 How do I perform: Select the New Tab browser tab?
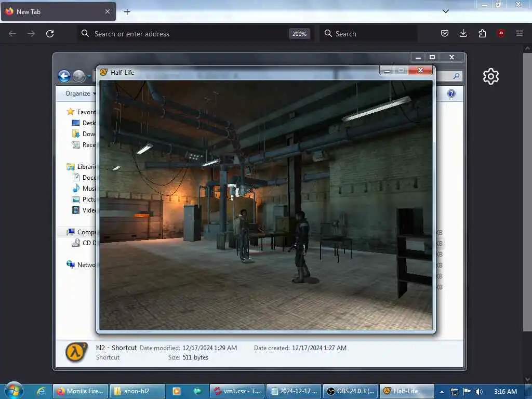pyautogui.click(x=58, y=11)
